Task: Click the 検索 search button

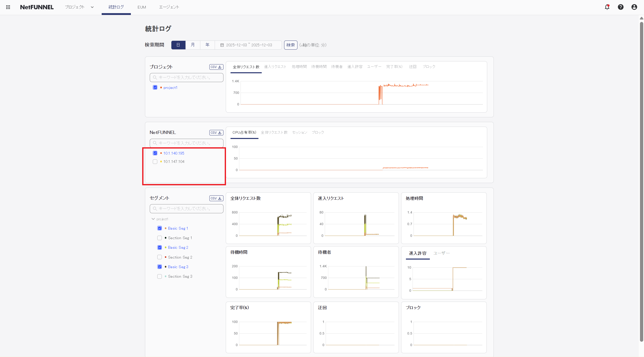Action: click(x=290, y=45)
